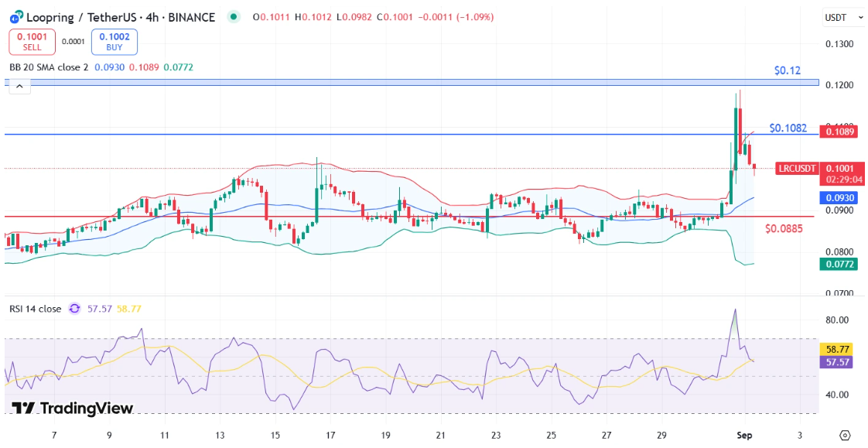The image size is (868, 448).
Task: Collapse the indicator legend with the chevron
Action: click(20, 86)
